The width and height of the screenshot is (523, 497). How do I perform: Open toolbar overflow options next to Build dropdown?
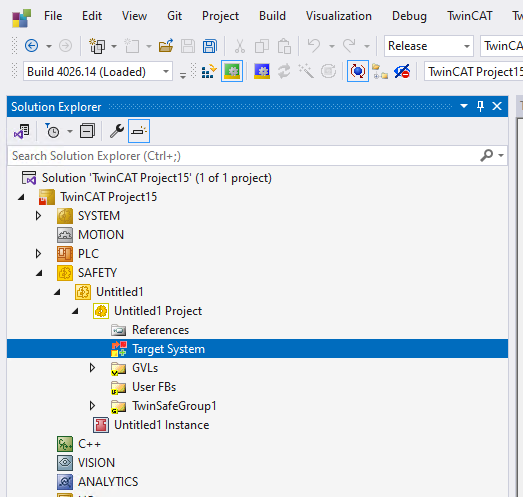(x=183, y=75)
